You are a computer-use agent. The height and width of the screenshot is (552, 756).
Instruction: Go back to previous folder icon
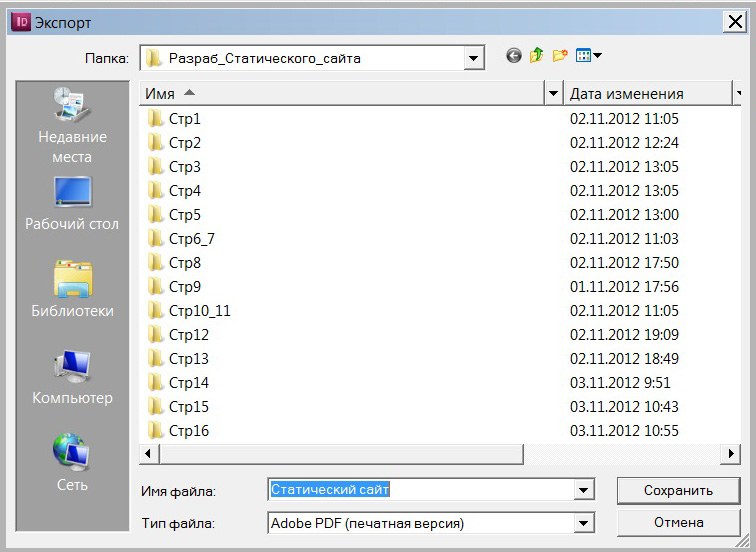point(513,56)
